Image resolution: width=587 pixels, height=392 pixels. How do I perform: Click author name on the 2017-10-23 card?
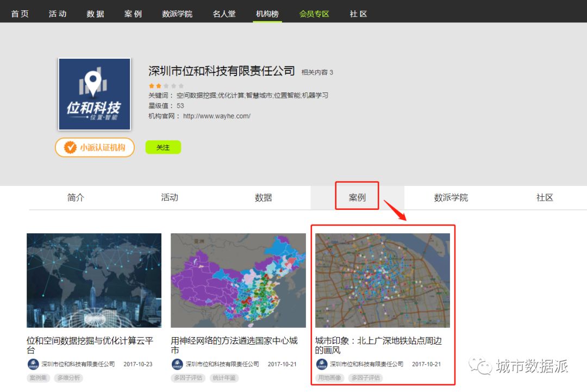(x=78, y=364)
